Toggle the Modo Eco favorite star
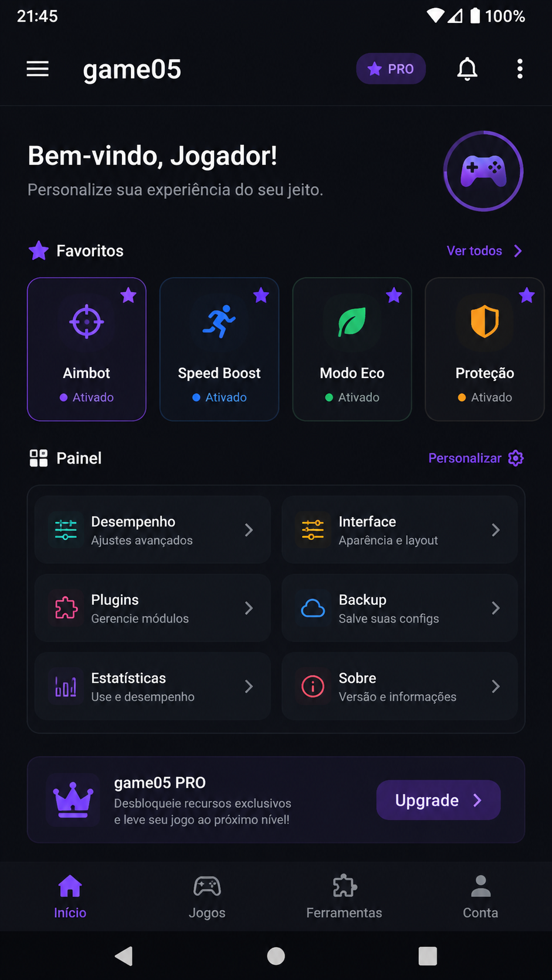Image resolution: width=552 pixels, height=980 pixels. (x=394, y=295)
